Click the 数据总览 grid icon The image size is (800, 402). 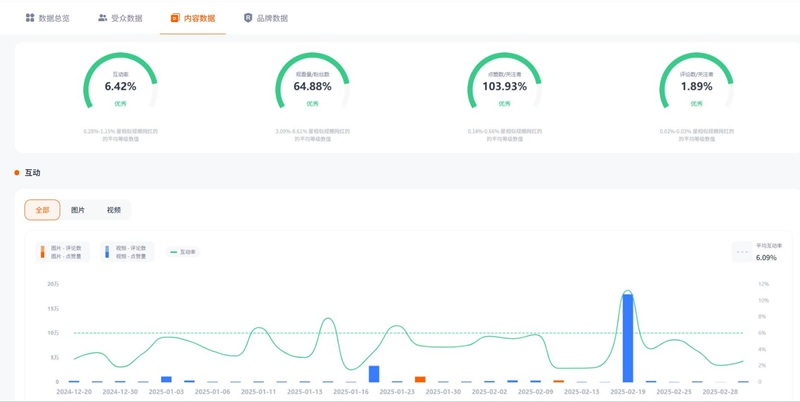click(30, 18)
